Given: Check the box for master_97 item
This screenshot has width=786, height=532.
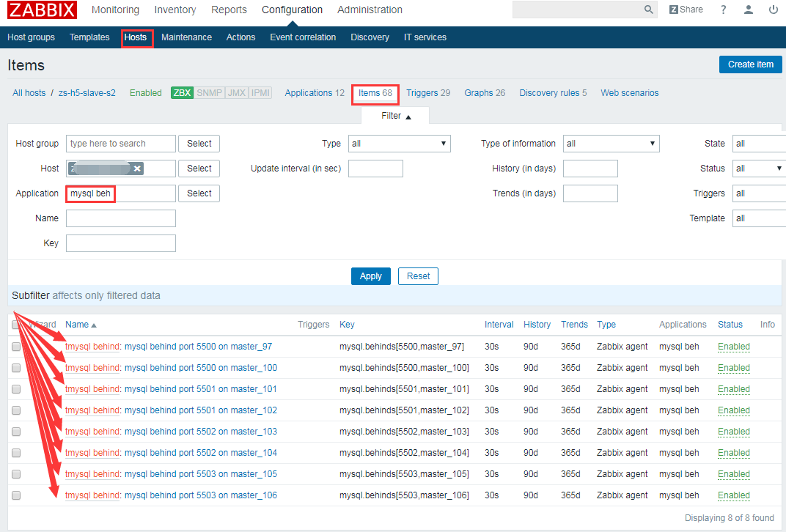Looking at the screenshot, I should 16,347.
